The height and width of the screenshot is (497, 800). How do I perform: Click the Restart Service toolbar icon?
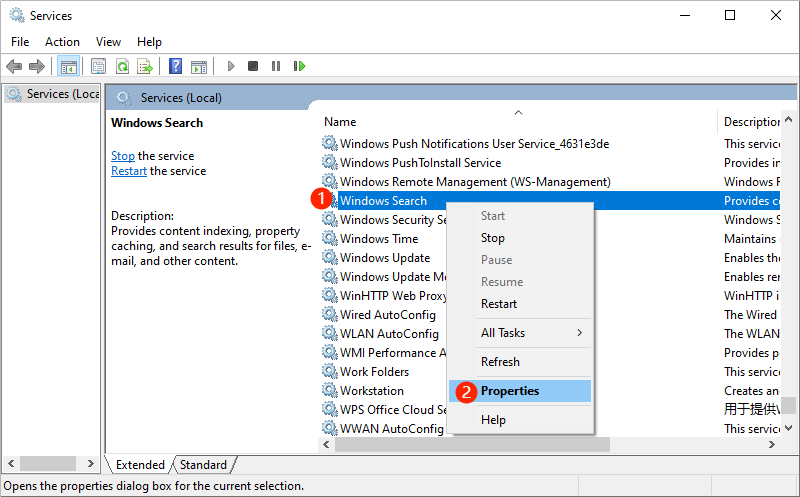[299, 66]
